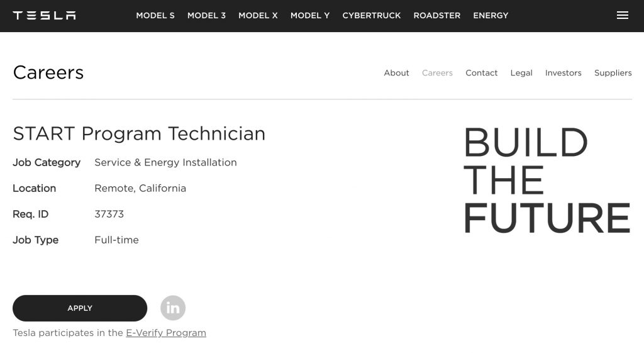Click the Full-time job type value
Viewport: 644px width, 353px height.
(x=116, y=240)
